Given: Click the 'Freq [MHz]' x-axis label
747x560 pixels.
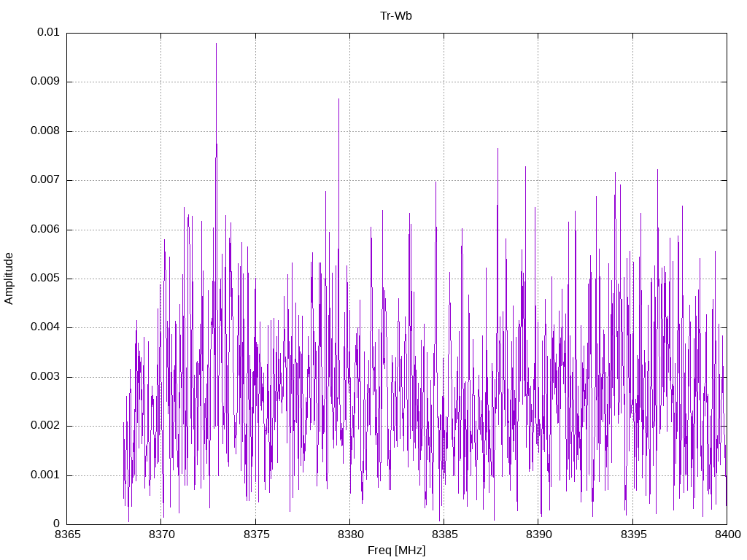Looking at the screenshot, I should point(396,550).
